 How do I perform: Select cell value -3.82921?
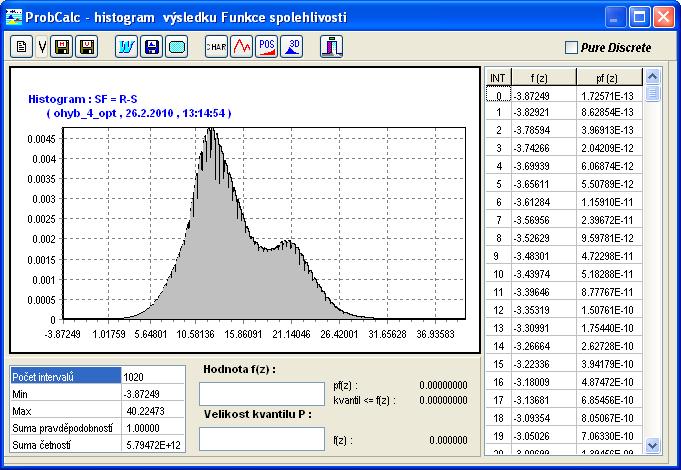pyautogui.click(x=544, y=113)
